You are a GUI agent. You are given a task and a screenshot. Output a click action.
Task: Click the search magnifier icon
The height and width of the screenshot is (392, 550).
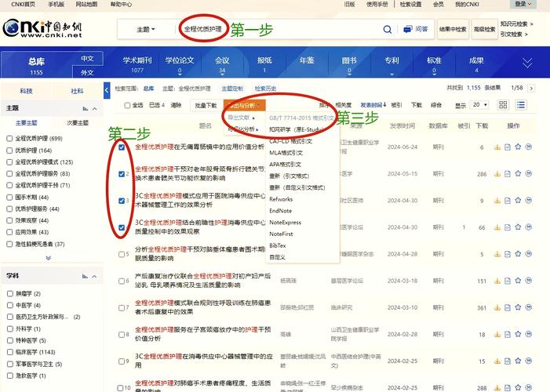388,29
